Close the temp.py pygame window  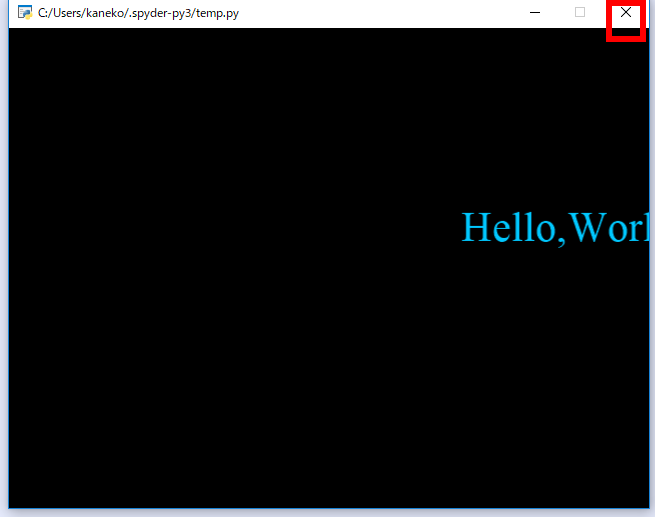(x=625, y=13)
